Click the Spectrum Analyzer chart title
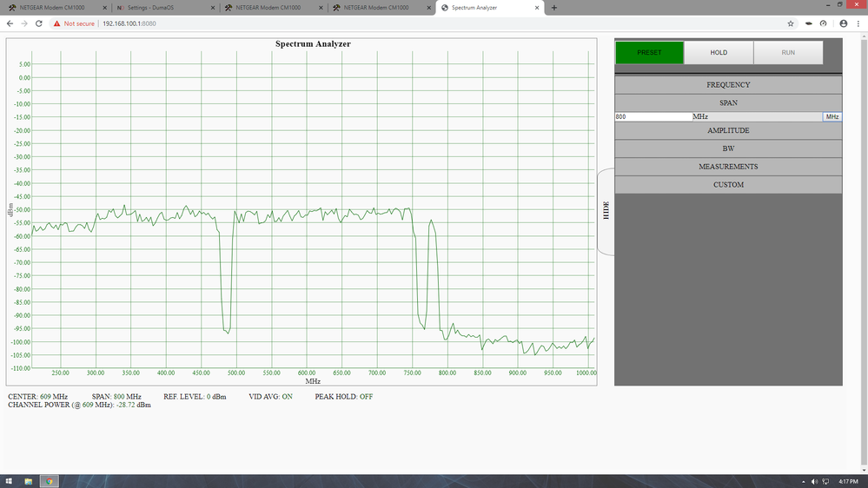 click(313, 43)
